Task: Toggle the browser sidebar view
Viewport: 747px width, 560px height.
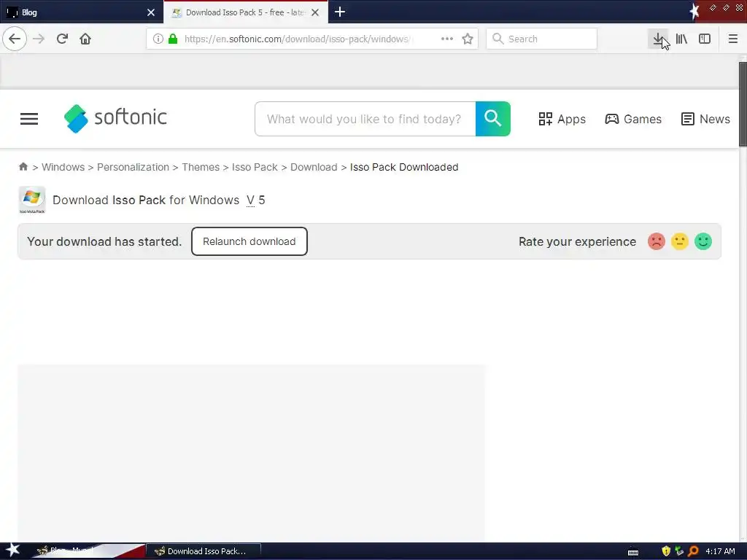Action: tap(705, 39)
